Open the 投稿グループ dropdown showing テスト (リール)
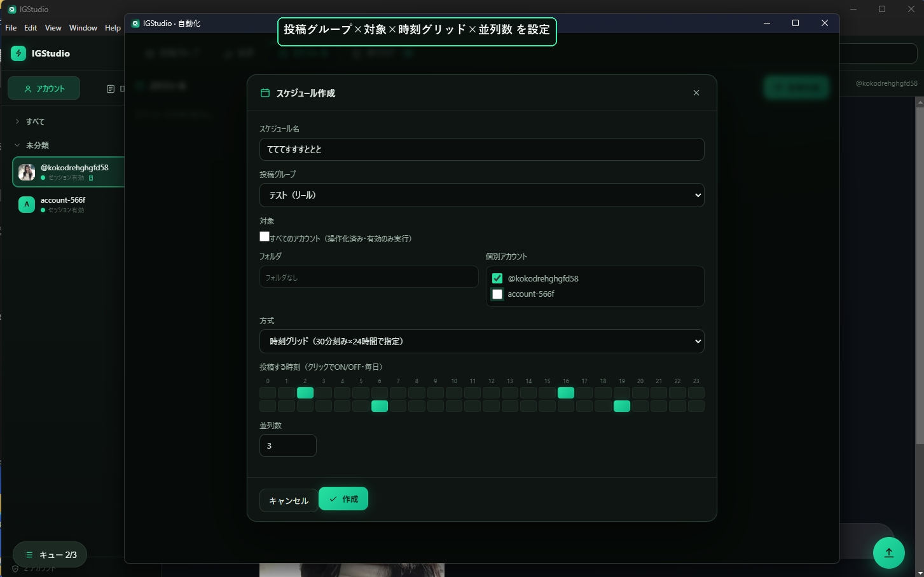 pos(482,195)
